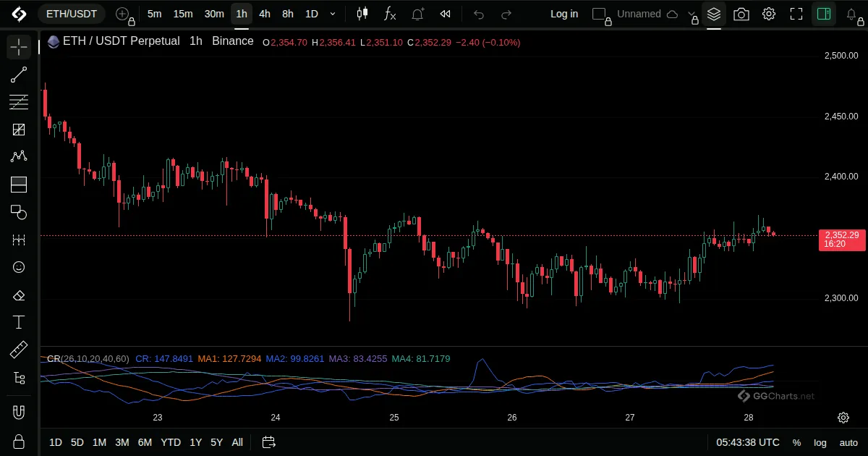868x456 pixels.
Task: Select the price range measurement tool
Action: click(x=19, y=240)
